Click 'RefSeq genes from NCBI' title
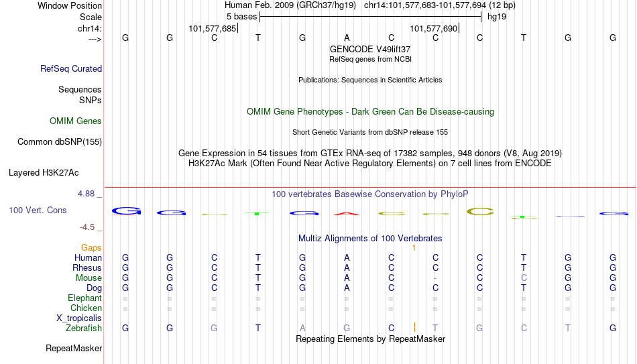 pos(370,59)
